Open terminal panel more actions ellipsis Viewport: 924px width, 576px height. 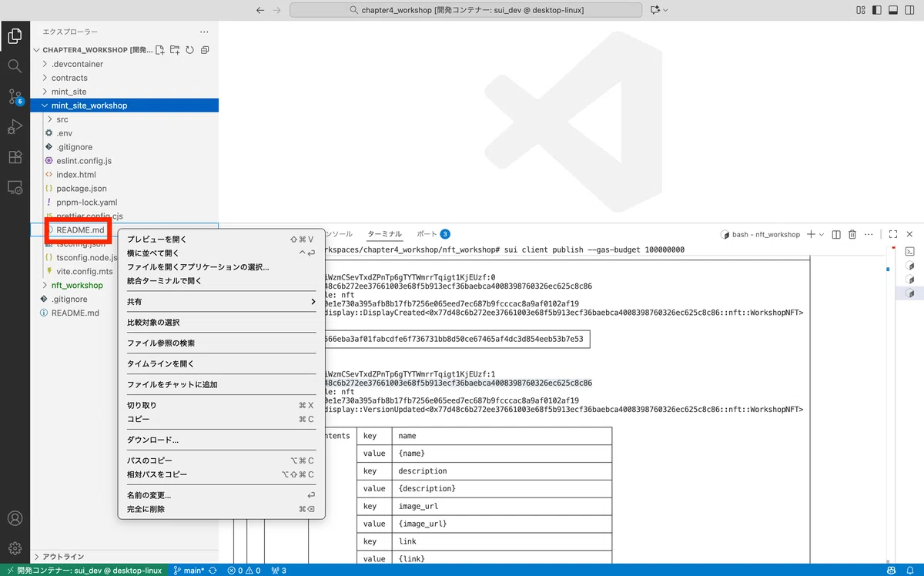tap(869, 234)
